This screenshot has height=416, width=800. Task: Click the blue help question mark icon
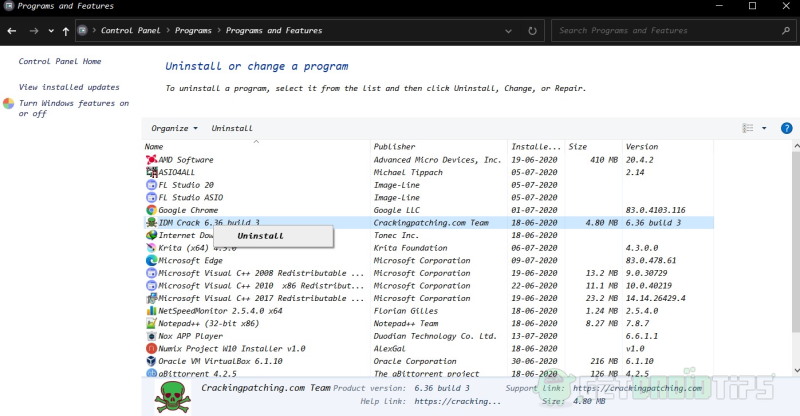[786, 128]
